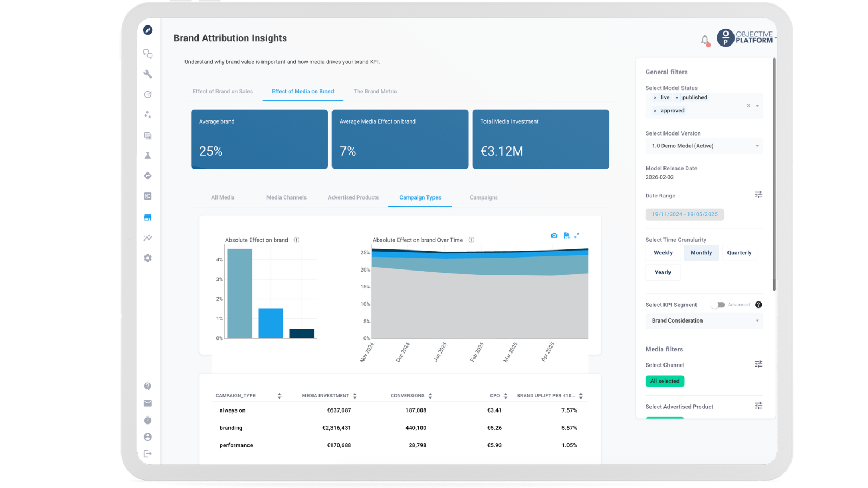
Task: Open the Campaigns tab
Action: 484,197
